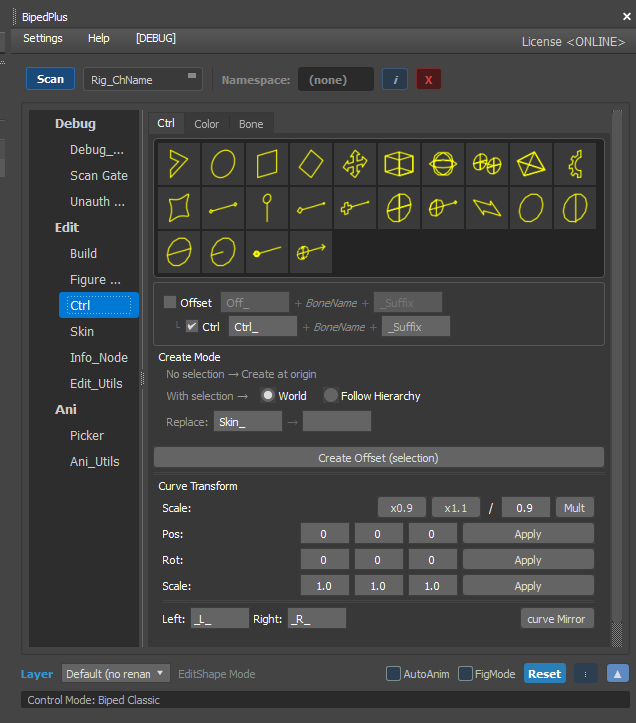The image size is (636, 723).
Task: Toggle the AutoAnim checkbox
Action: (x=393, y=674)
